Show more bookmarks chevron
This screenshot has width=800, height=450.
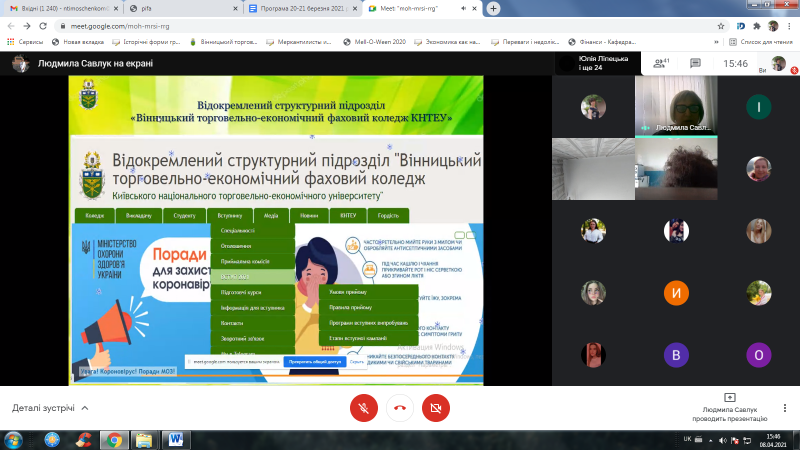pos(716,42)
